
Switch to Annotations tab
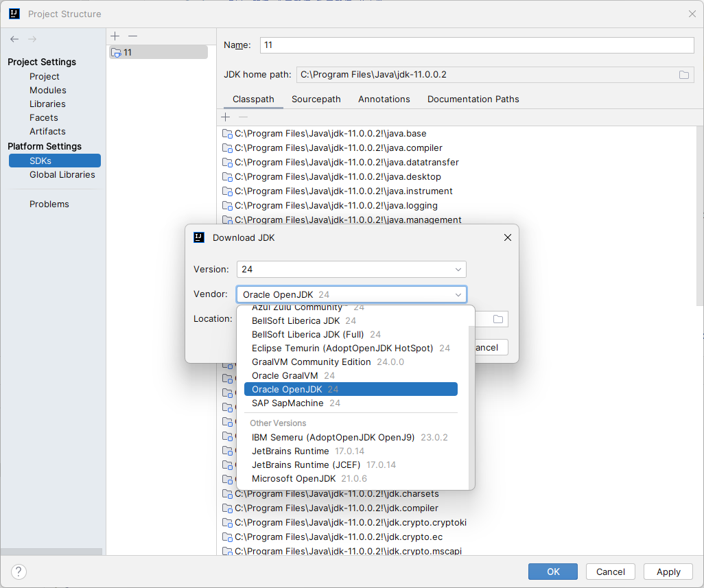[384, 99]
